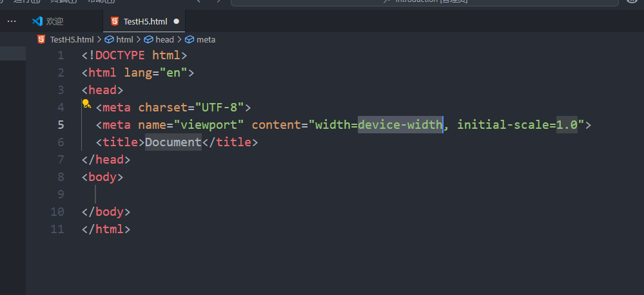The height and width of the screenshot is (295, 644).
Task: Select line 9 via its line number
Action: tap(61, 194)
